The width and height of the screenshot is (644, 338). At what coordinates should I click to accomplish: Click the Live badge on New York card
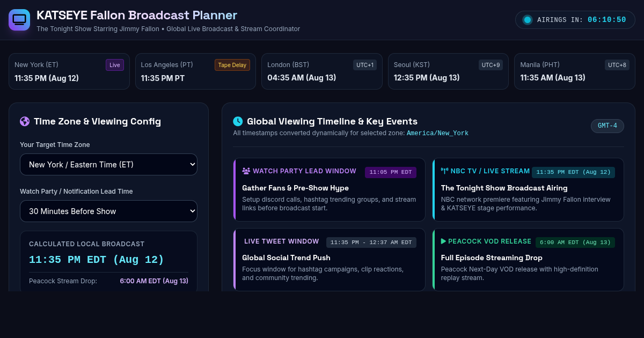click(x=115, y=65)
